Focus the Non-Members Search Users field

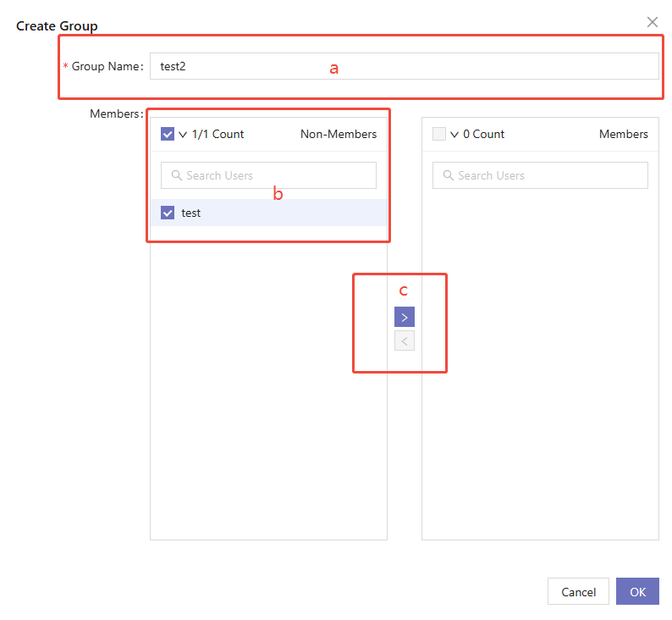point(275,175)
